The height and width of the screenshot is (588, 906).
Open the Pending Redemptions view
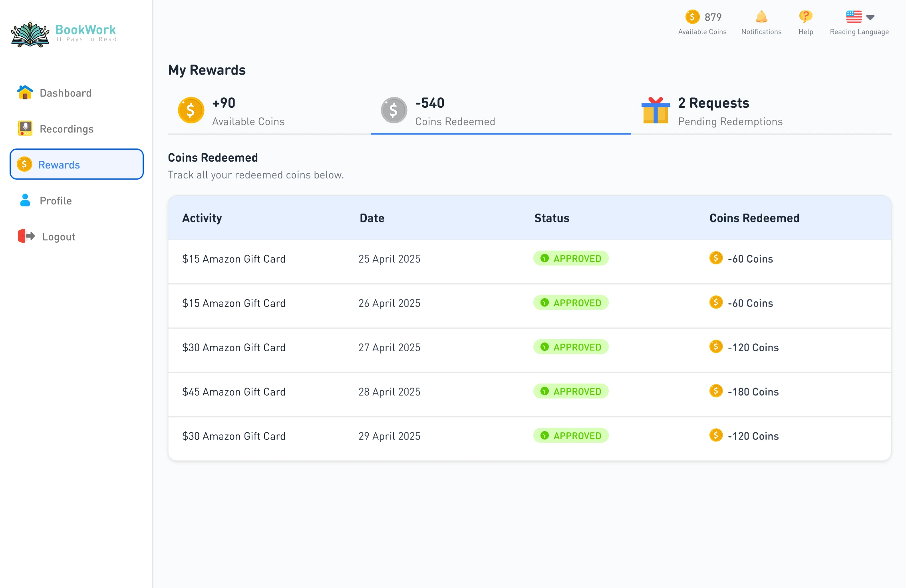pos(729,111)
